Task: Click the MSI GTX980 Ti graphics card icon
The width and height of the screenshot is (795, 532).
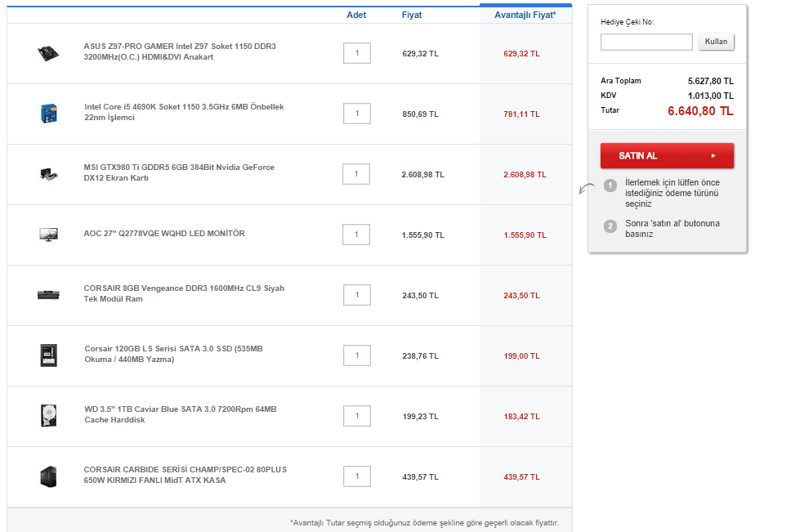Action: (49, 174)
